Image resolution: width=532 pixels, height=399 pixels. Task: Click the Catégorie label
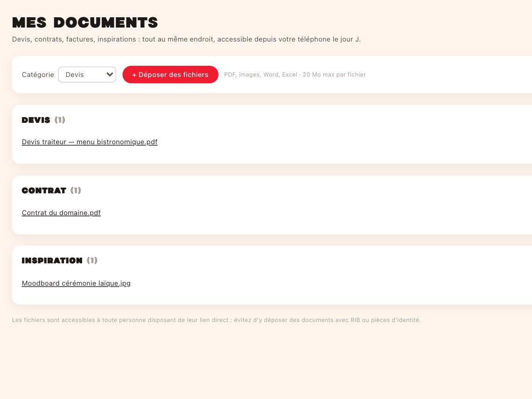[38, 75]
